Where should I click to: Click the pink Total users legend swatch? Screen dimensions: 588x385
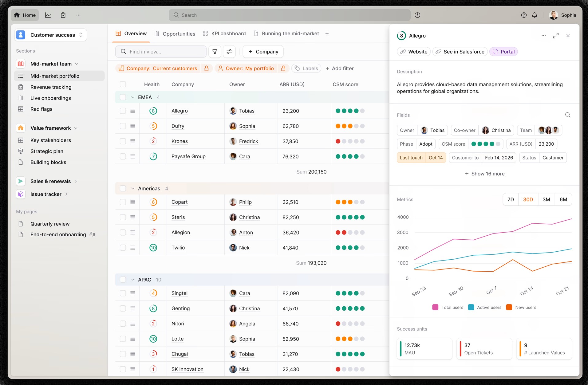click(x=435, y=307)
